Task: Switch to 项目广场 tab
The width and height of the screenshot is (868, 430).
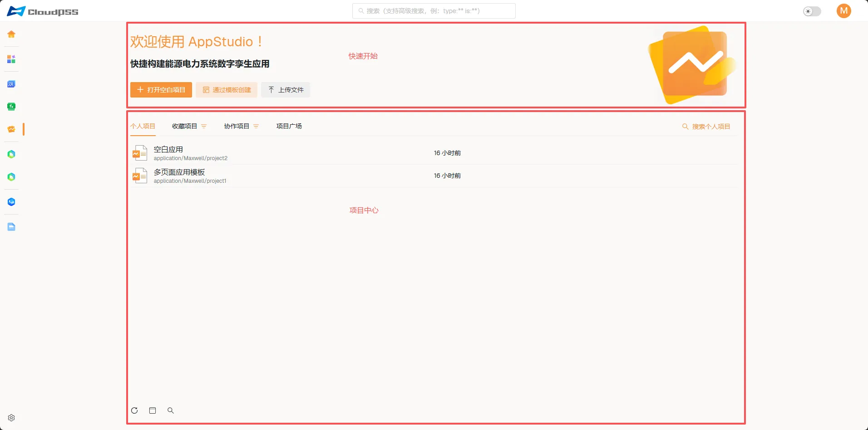Action: [289, 126]
